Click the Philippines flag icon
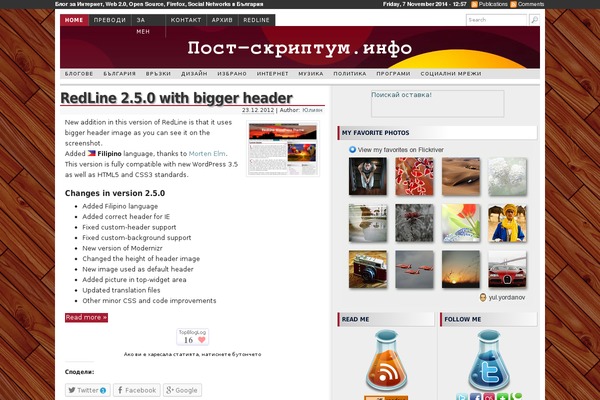This screenshot has width=600, height=400. click(x=91, y=153)
